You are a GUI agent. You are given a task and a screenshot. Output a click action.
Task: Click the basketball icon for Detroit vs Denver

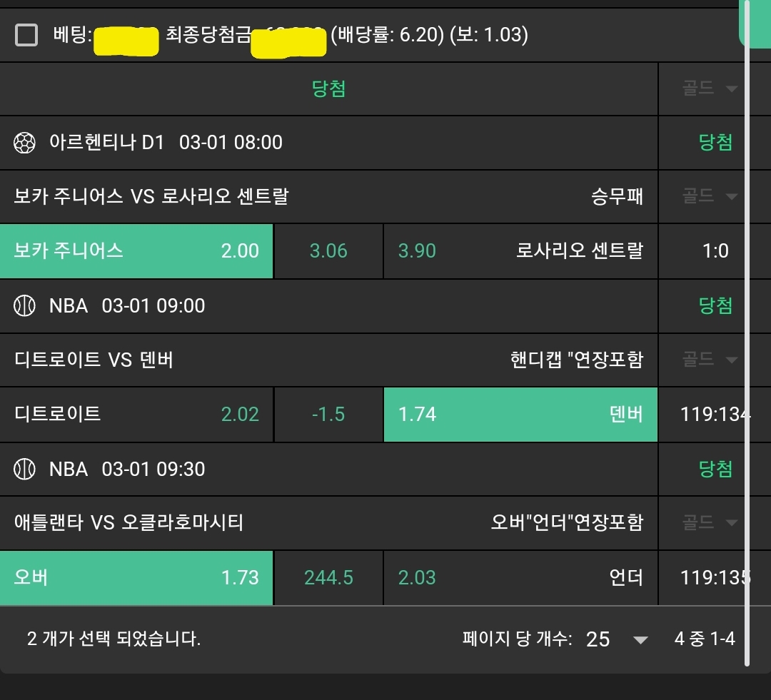coord(24,306)
